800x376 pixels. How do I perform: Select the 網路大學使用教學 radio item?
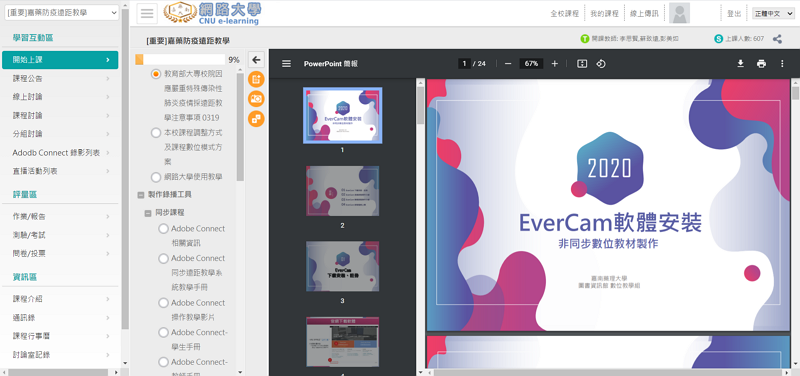pos(156,177)
